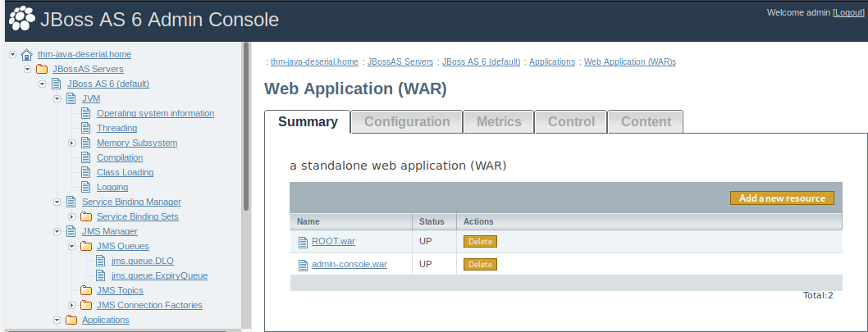Screen dimensions: 868x332
Task: Open Operating system information in tree
Action: click(x=156, y=113)
